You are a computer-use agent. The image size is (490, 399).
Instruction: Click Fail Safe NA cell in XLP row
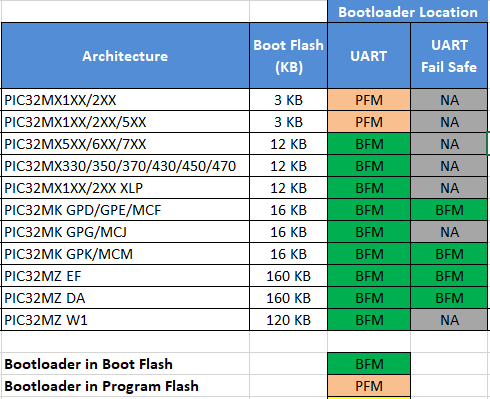(x=449, y=188)
